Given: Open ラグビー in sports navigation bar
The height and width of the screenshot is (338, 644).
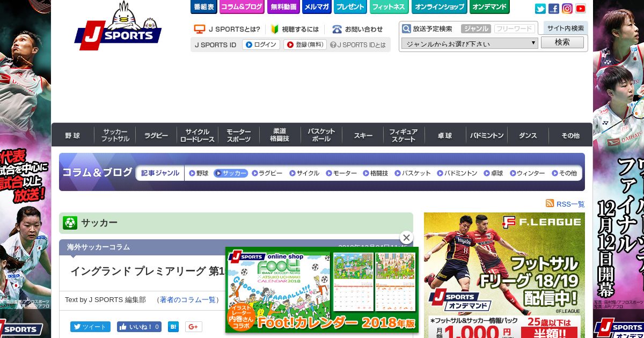Looking at the screenshot, I should (156, 135).
